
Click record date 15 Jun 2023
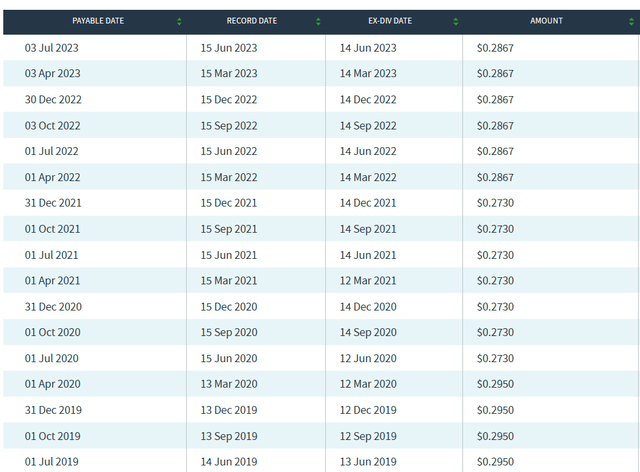pyautogui.click(x=229, y=48)
